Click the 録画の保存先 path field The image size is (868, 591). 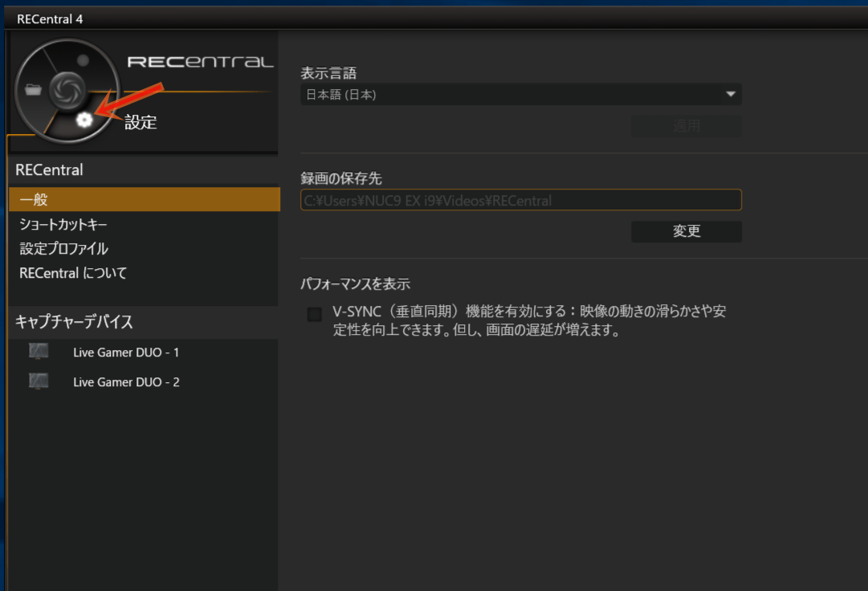(x=521, y=200)
